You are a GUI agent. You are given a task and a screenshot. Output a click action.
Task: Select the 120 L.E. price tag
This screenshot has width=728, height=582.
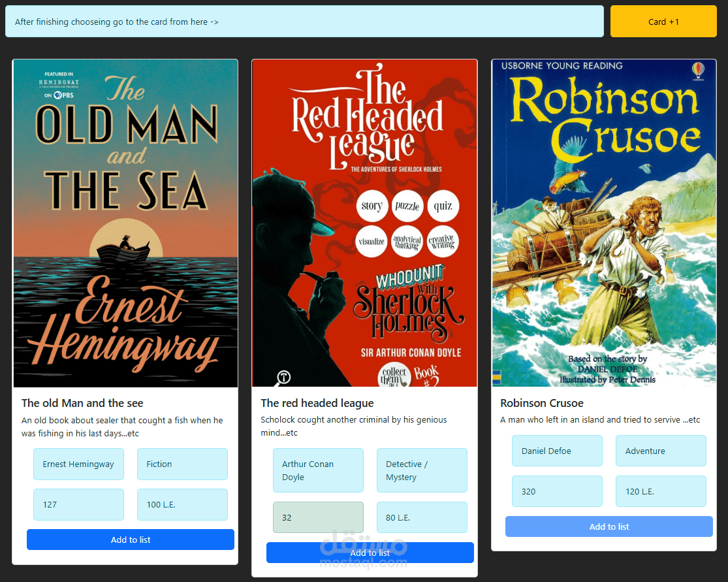[x=661, y=491]
